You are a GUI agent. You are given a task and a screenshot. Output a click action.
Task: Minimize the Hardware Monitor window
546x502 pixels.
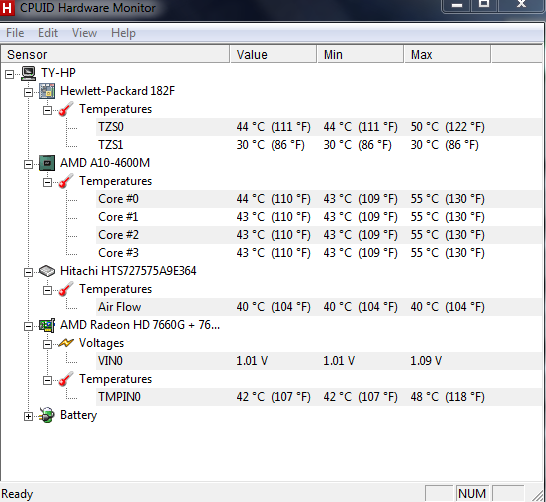[457, 5]
